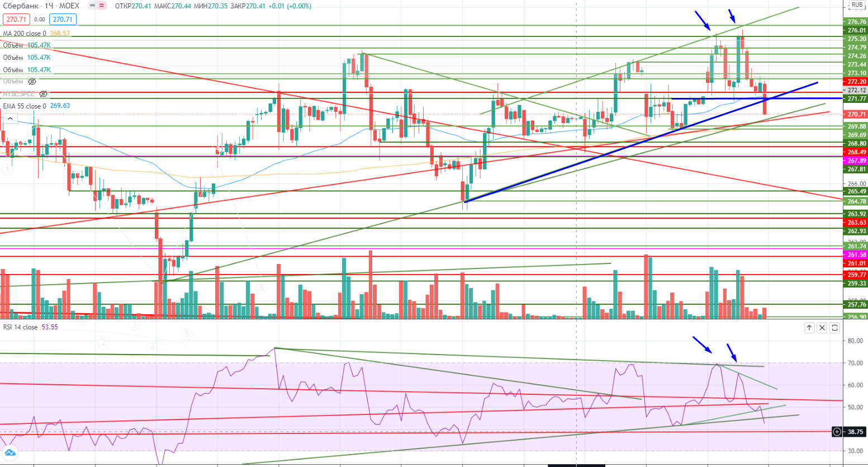Click the pink wavy data-mode icon
The width and height of the screenshot is (868, 467).
(x=102, y=6)
